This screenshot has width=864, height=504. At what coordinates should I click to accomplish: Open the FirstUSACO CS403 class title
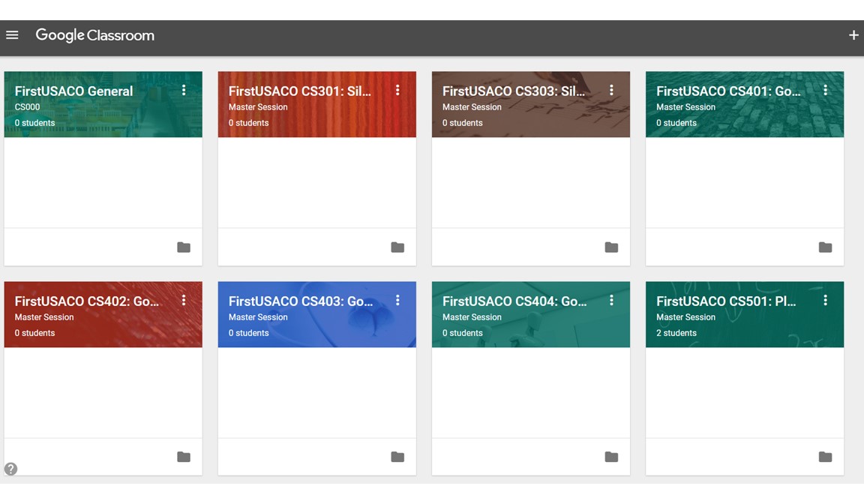click(300, 301)
